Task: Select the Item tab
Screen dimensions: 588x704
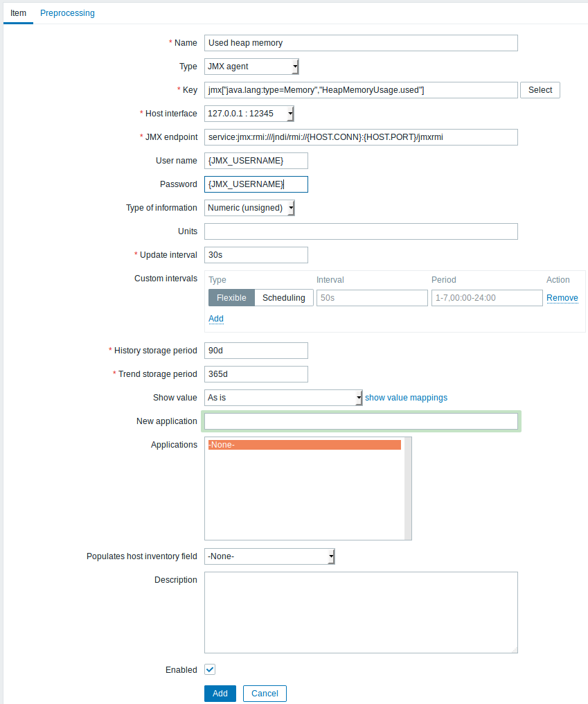Action: click(19, 13)
